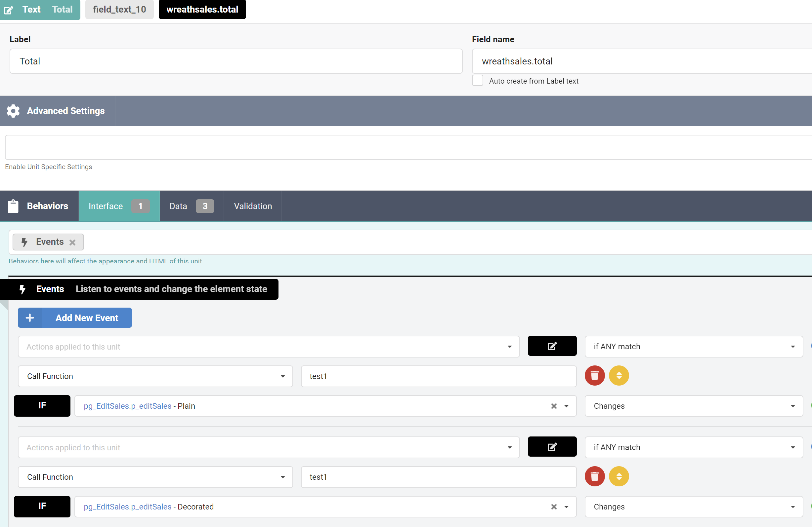This screenshot has height=527, width=812.
Task: Remove the Events behavior tag with X
Action: 72,243
